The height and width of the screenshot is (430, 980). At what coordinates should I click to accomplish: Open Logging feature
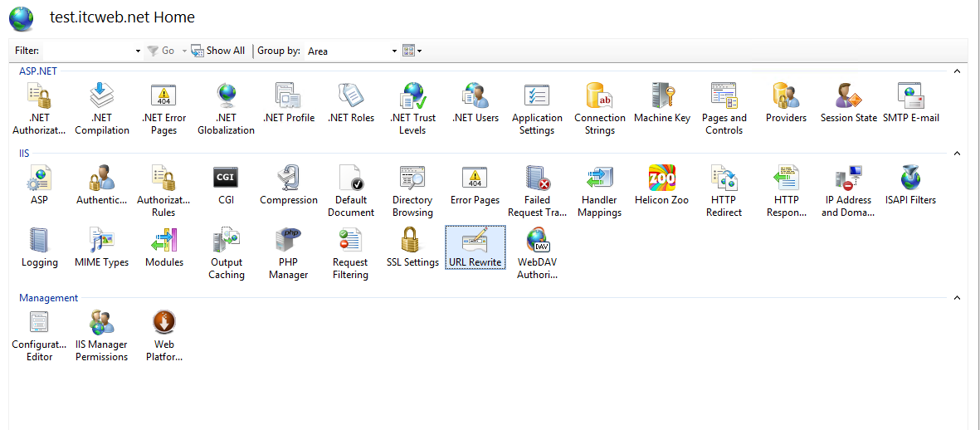tap(39, 248)
